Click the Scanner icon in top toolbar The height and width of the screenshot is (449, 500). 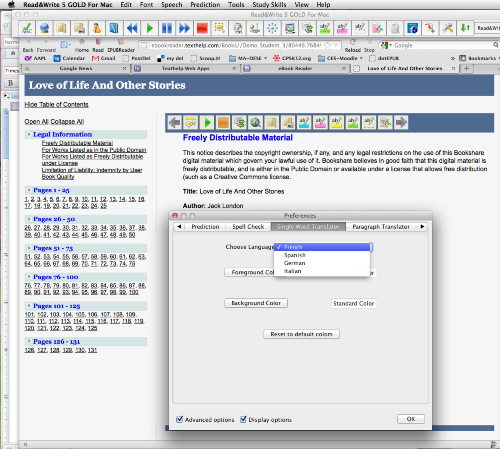click(255, 28)
